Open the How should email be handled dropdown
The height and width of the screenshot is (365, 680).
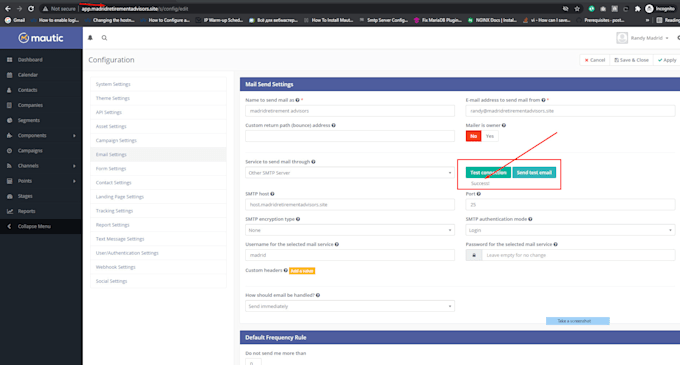click(x=350, y=306)
